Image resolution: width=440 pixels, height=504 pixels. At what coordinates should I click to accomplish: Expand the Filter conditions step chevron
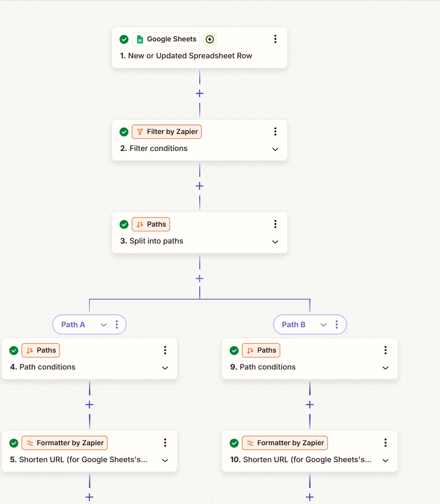[275, 149]
